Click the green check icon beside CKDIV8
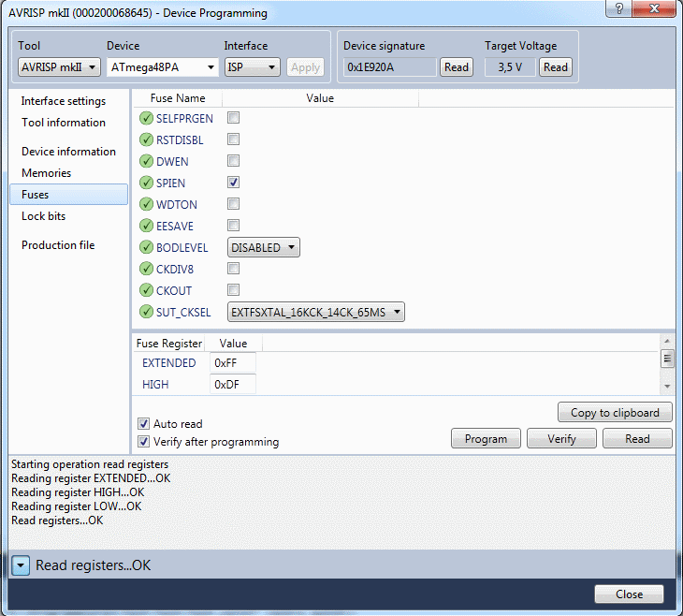This screenshot has width=683, height=616. 146,269
